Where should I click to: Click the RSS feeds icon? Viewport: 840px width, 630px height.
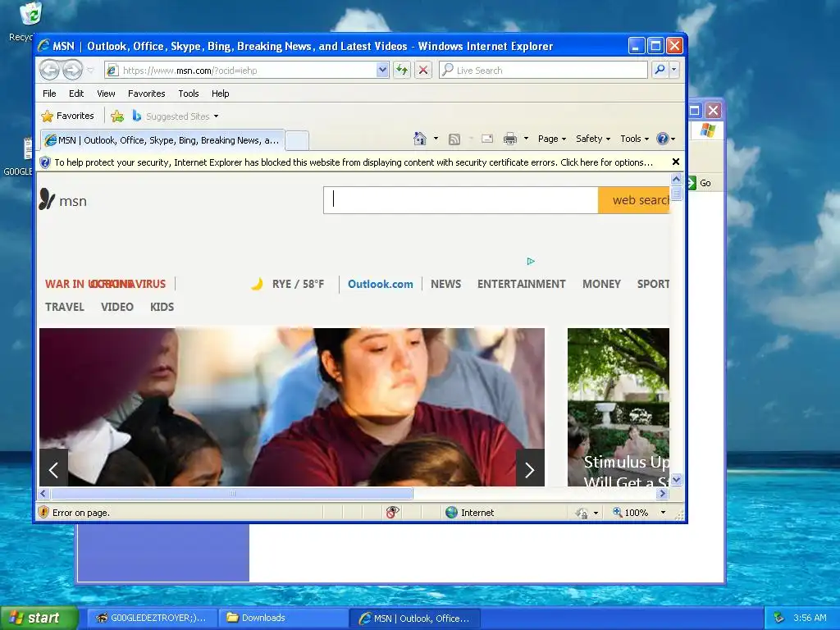coord(454,139)
